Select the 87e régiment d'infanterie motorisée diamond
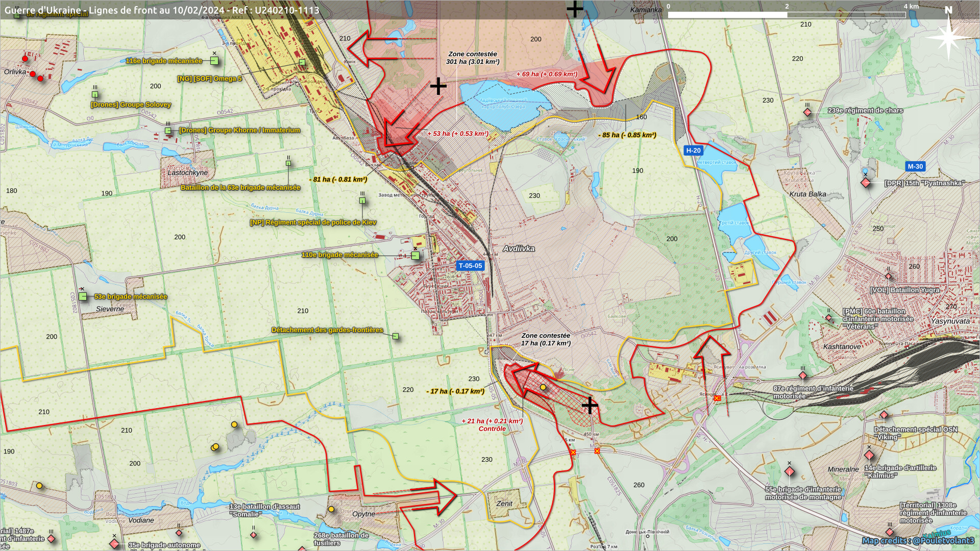This screenshot has height=551, width=980. point(802,376)
